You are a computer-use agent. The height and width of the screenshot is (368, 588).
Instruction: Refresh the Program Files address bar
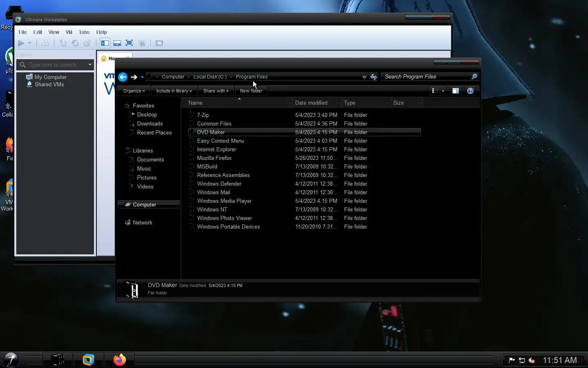coord(374,77)
